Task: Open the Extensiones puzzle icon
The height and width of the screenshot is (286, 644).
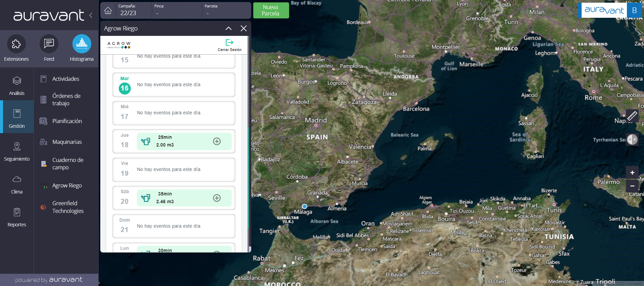Action: click(x=16, y=44)
